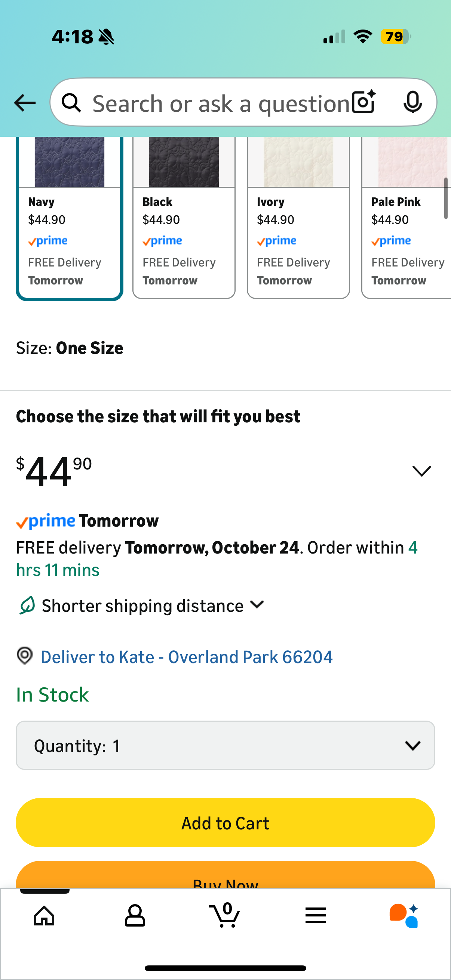Expand the price details chevron
Image resolution: width=451 pixels, height=980 pixels.
click(x=421, y=471)
